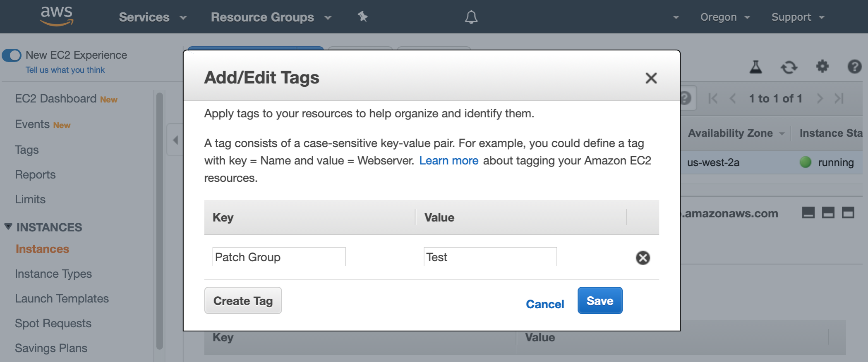Go to first page of results

pyautogui.click(x=713, y=98)
